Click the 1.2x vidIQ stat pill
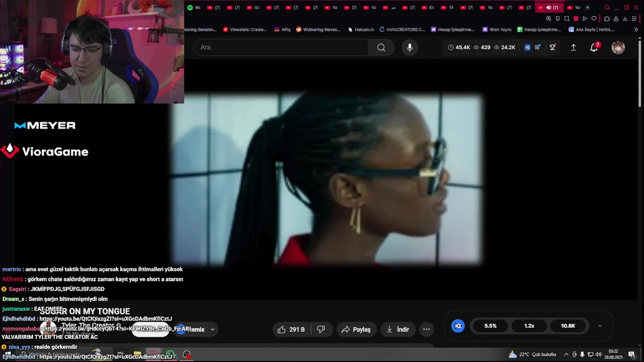Viewport: 644px width, 362px height. [x=529, y=326]
